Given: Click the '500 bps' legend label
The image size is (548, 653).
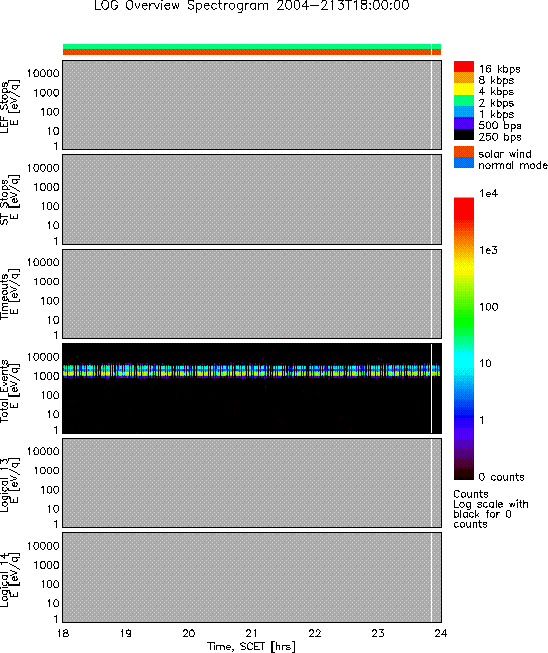Looking at the screenshot, I should (500, 125).
